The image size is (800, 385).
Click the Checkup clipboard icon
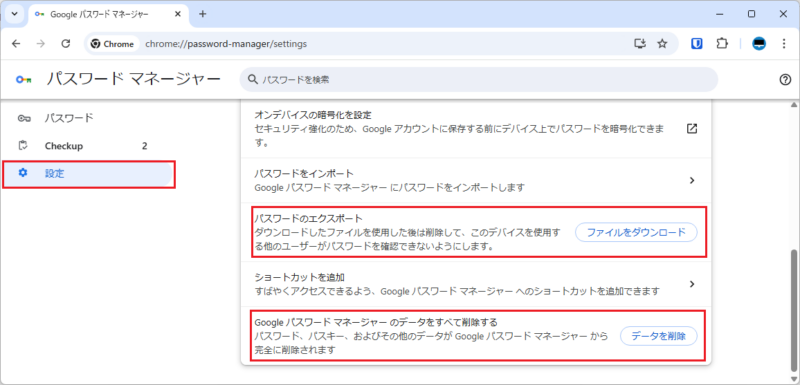[22, 146]
